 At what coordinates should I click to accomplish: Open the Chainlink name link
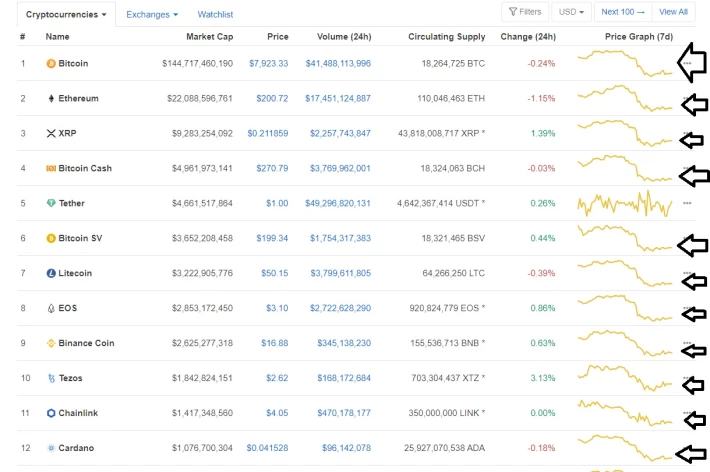tap(78, 413)
